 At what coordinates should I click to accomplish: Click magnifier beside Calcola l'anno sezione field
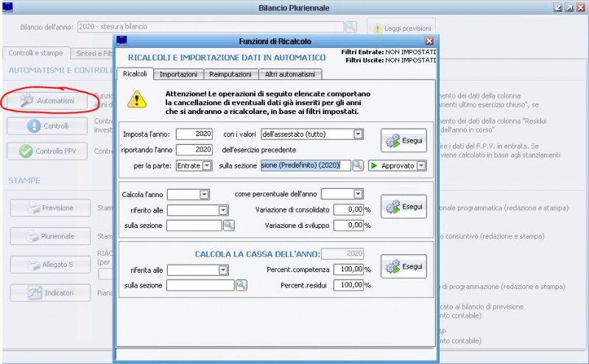point(228,225)
